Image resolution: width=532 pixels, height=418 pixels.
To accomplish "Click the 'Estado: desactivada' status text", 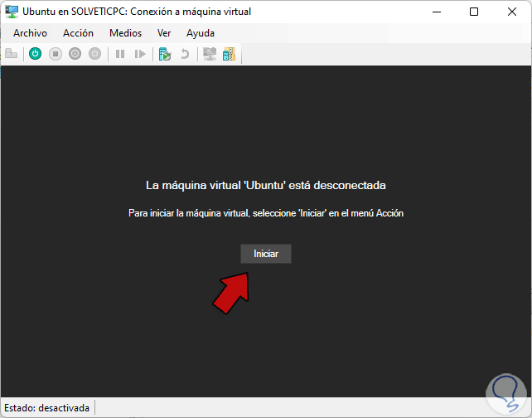I will [47, 408].
